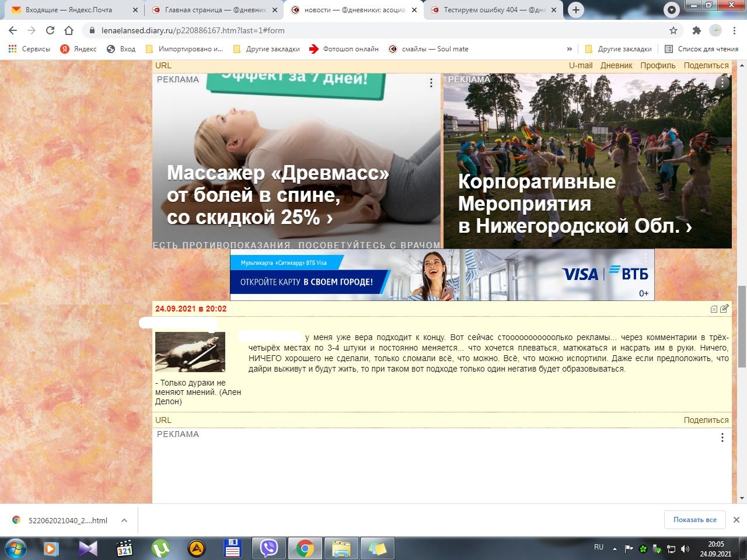
Task: Open the Древмасс ad options menu
Action: pos(431,83)
